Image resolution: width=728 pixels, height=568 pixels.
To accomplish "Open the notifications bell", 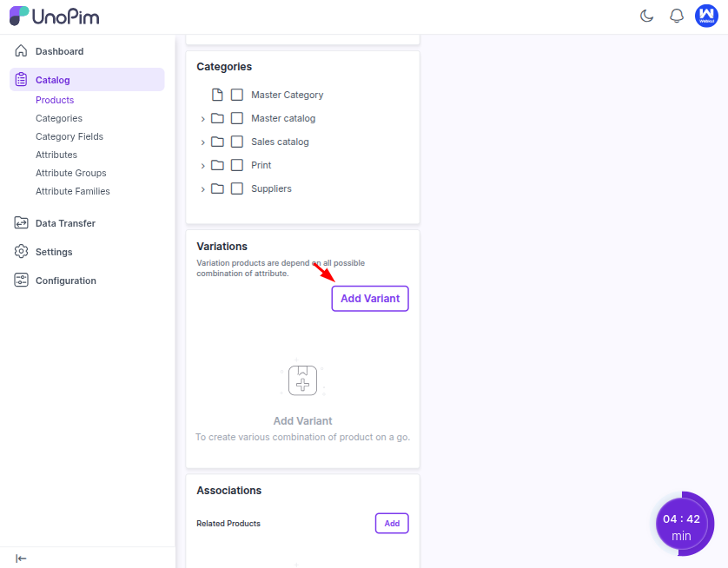I will (677, 16).
